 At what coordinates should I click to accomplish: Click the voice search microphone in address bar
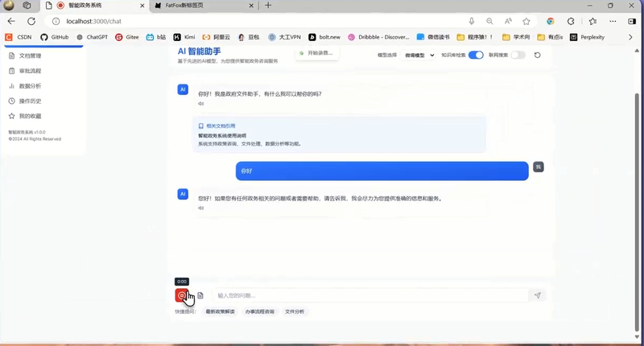[472, 22]
